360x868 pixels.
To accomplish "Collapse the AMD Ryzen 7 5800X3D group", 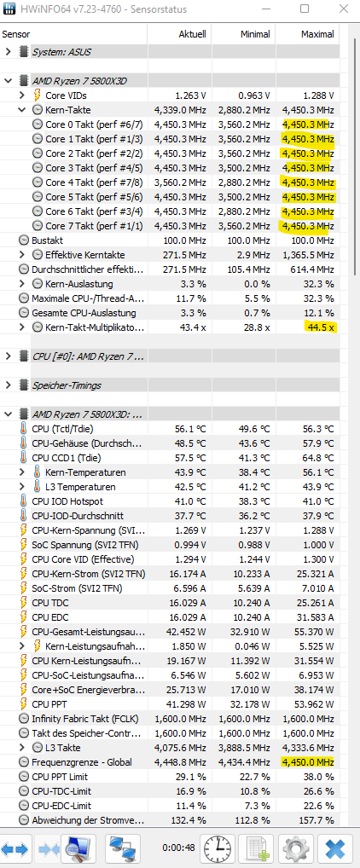I will click(8, 81).
